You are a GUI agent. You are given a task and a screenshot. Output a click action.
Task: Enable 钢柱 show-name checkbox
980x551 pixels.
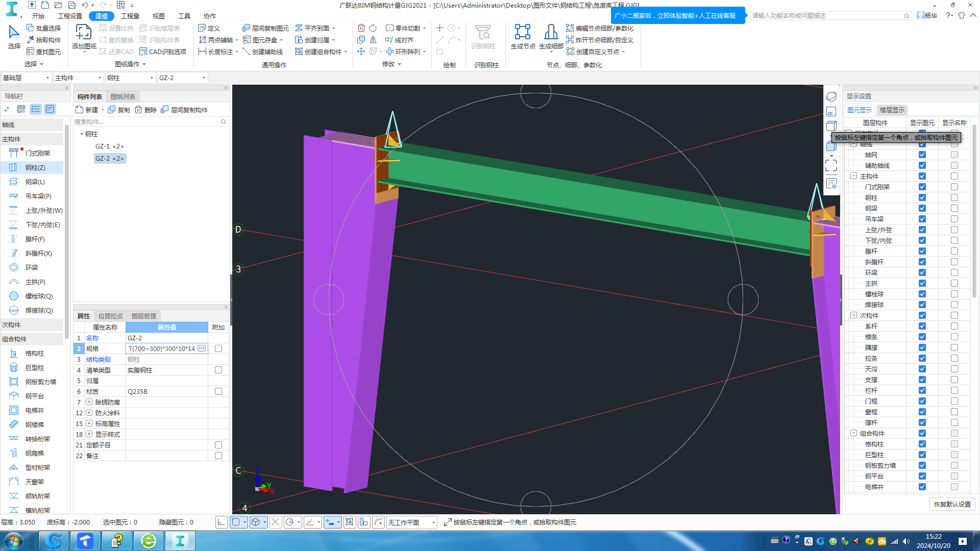pos(954,197)
